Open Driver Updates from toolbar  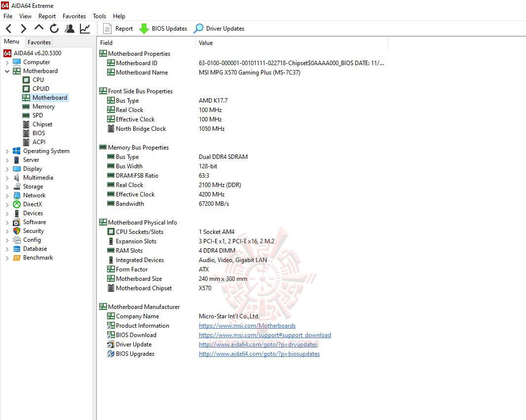[219, 29]
